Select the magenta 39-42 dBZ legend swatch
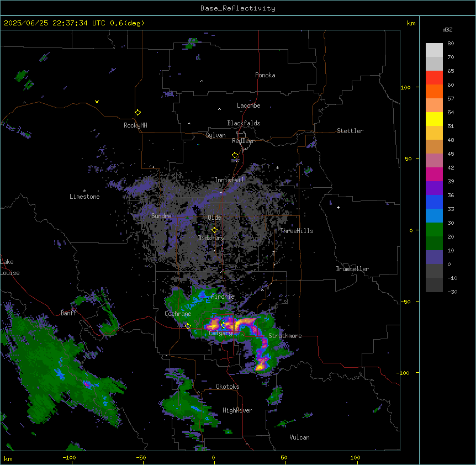The height and width of the screenshot is (465, 476). (x=434, y=174)
